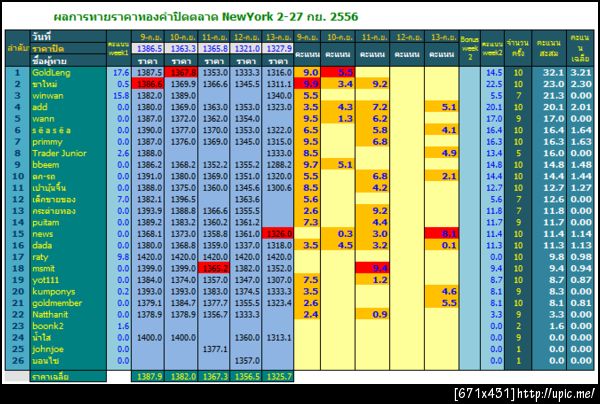Select the primmy name cell

pyautogui.click(x=68, y=142)
